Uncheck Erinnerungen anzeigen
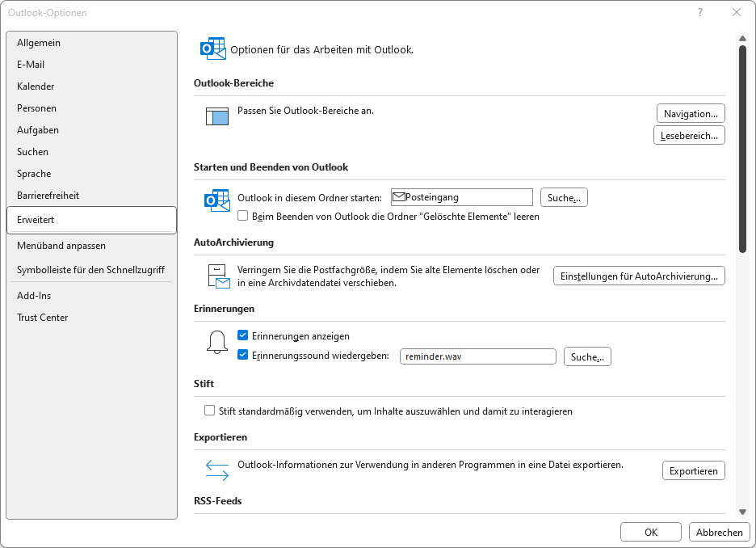Screen dimensions: 756x548 pyautogui.click(x=243, y=335)
